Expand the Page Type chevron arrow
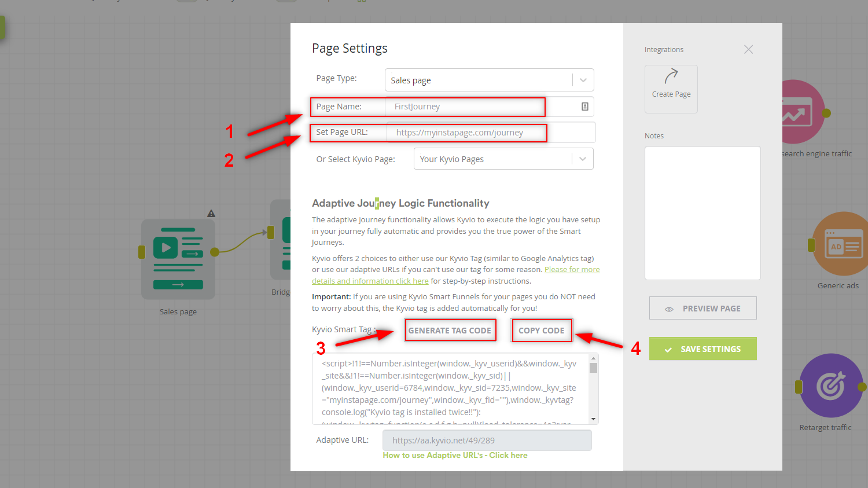Image resolution: width=868 pixels, height=488 pixels. pyautogui.click(x=583, y=80)
